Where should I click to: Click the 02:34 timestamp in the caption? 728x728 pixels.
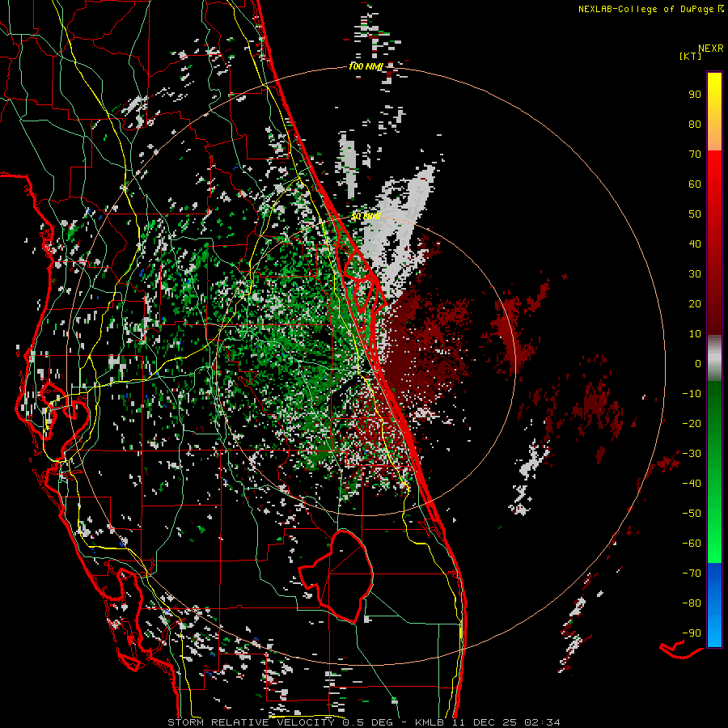pyautogui.click(x=542, y=722)
